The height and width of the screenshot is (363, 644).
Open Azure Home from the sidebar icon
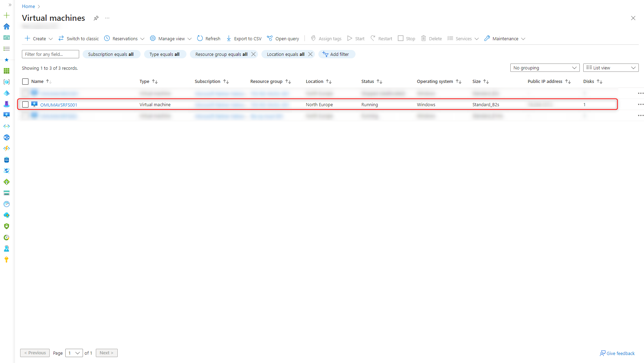[7, 26]
